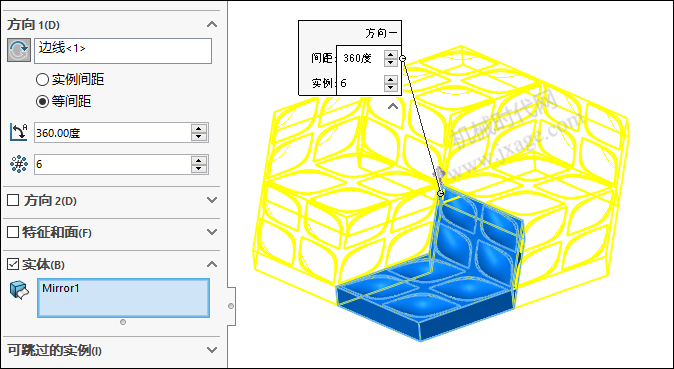674x369 pixels.
Task: Collapse the 方向 1(D) section
Action: coord(212,25)
